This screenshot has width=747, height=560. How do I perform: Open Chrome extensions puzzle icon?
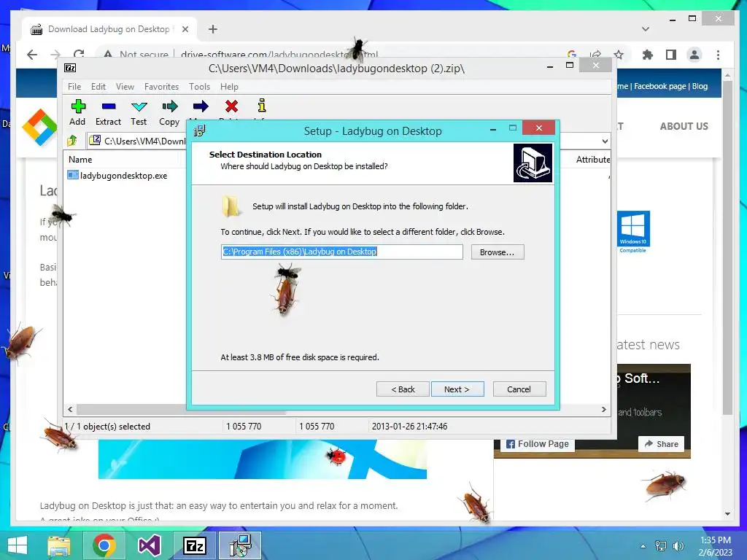click(648, 55)
